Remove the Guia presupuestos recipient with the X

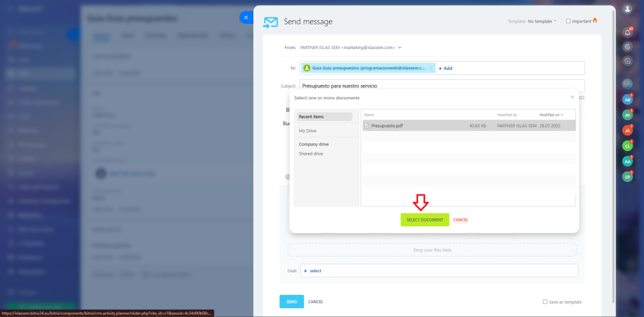[x=431, y=68]
